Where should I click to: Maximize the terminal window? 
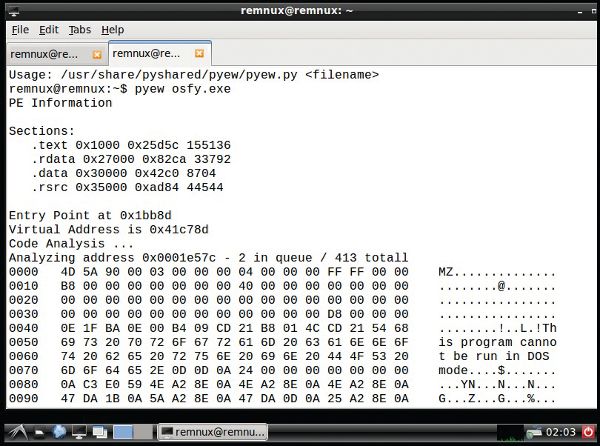pyautogui.click(x=593, y=11)
